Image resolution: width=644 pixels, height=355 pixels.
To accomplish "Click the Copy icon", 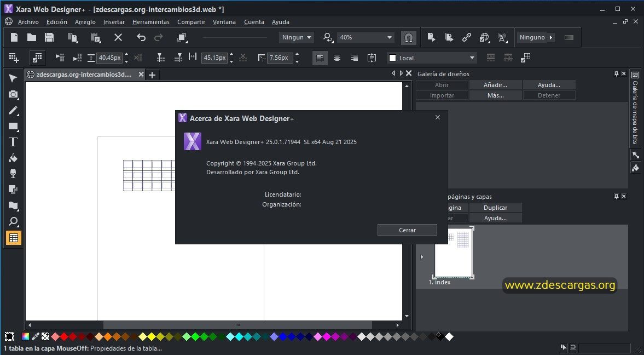I will 73,37.
